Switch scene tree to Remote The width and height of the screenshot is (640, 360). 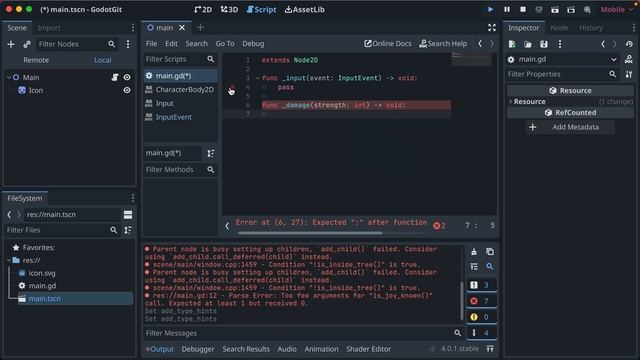36,60
